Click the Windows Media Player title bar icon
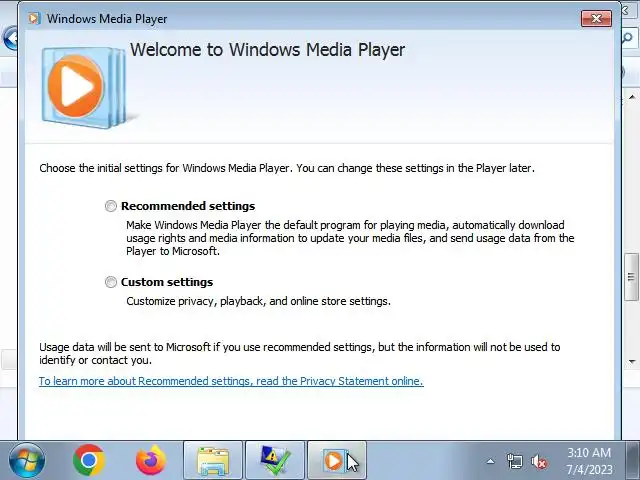The image size is (640, 480). pyautogui.click(x=34, y=18)
